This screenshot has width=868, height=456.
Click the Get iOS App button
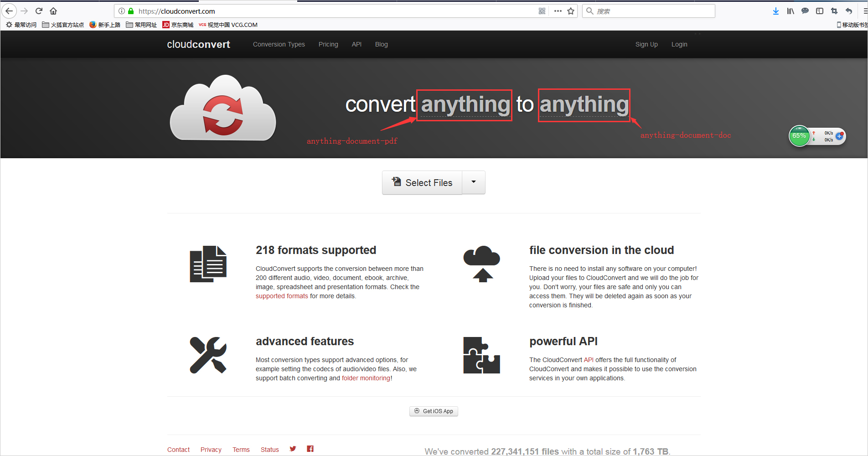point(434,411)
